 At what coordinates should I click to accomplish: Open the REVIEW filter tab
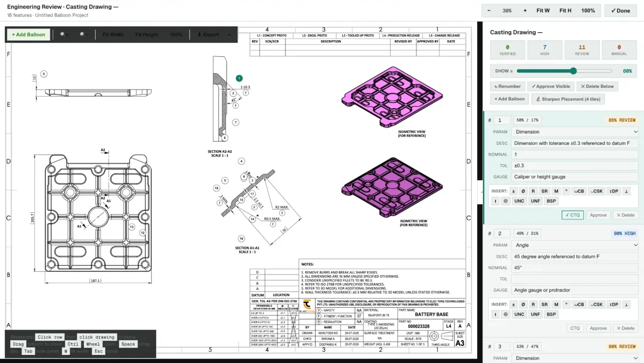pos(582,50)
